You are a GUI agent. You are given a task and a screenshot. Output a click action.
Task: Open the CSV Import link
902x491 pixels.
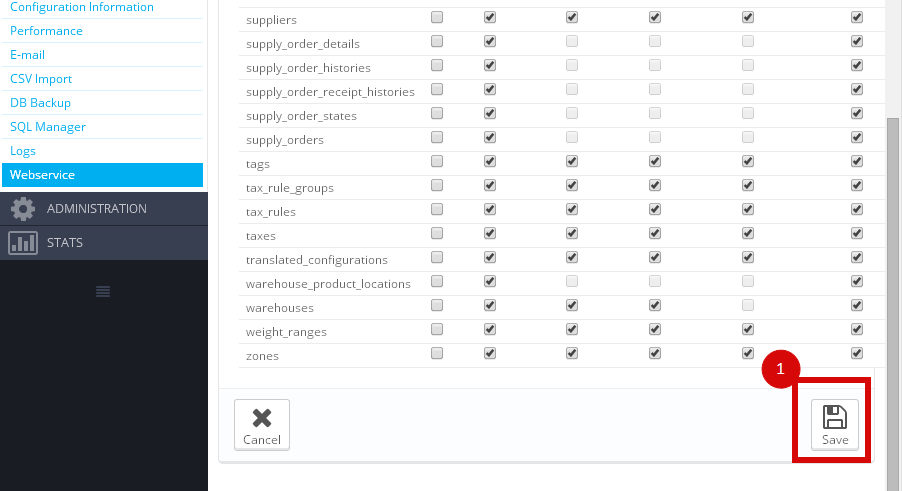click(41, 79)
